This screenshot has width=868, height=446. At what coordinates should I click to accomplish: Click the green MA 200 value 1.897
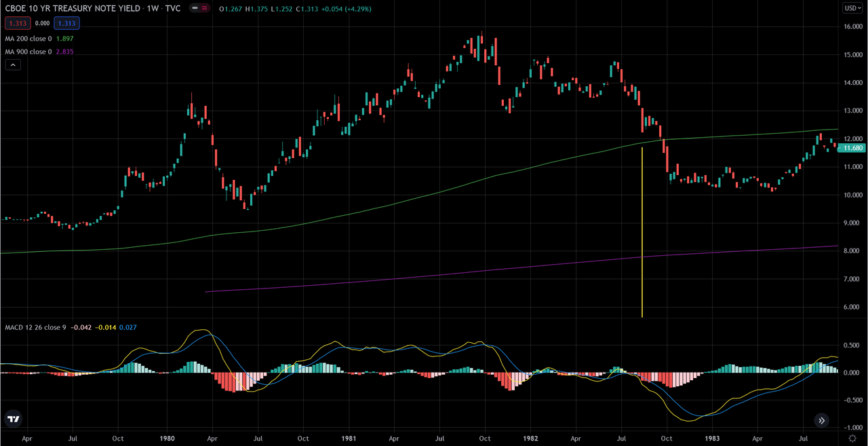64,39
